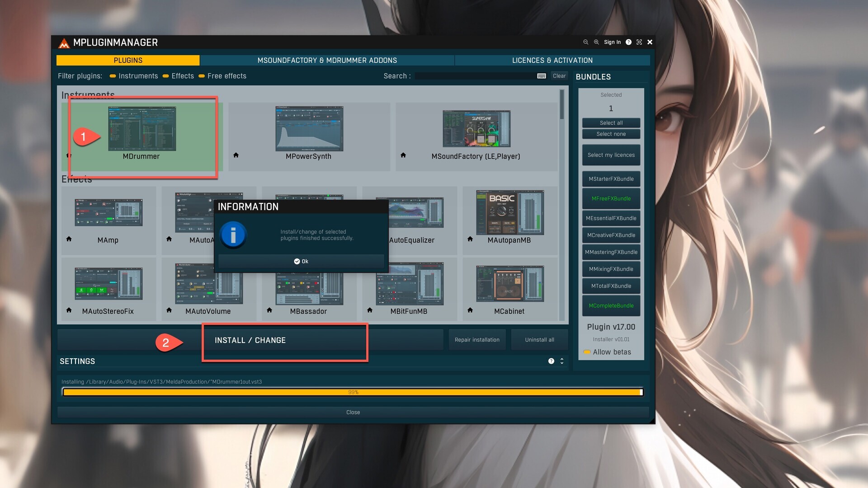Screen dimensions: 868x488
Task: Open help via title bar question mark
Action: point(628,42)
